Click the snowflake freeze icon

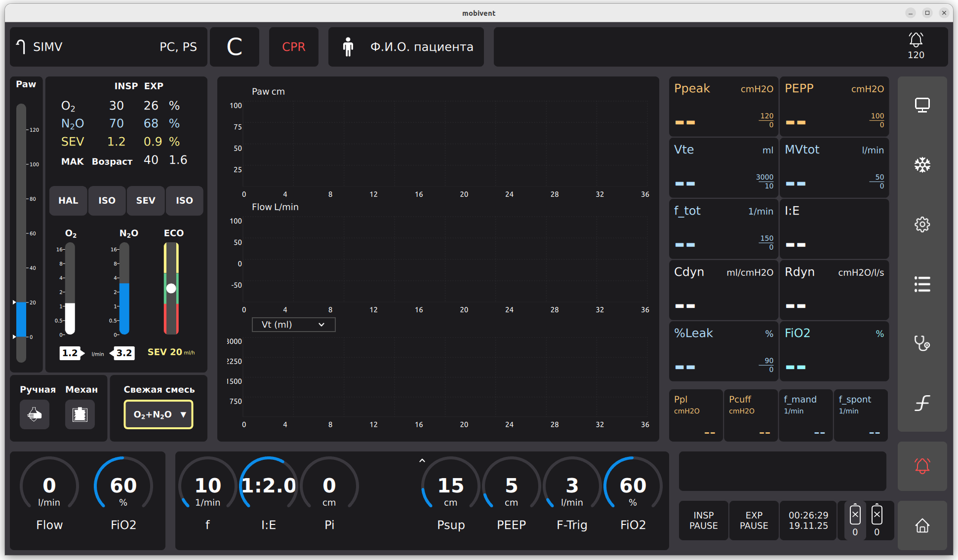coord(922,165)
